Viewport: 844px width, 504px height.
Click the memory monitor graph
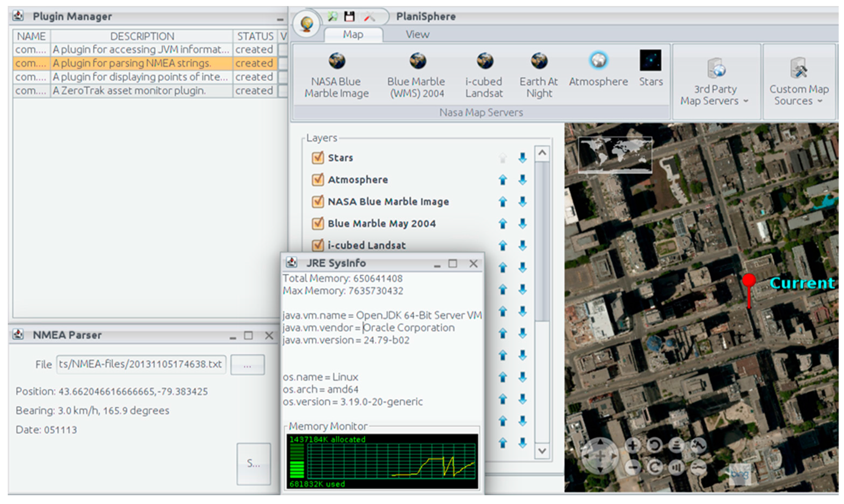pyautogui.click(x=382, y=461)
